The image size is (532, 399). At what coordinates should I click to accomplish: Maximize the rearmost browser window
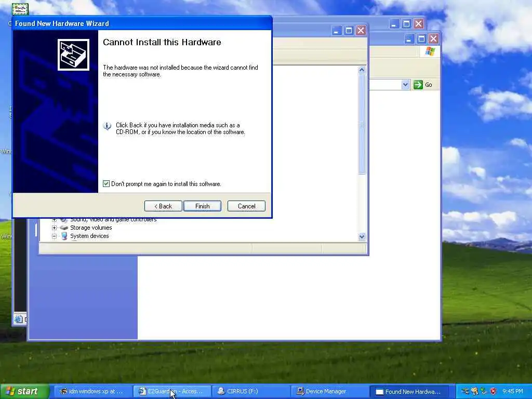(406, 24)
